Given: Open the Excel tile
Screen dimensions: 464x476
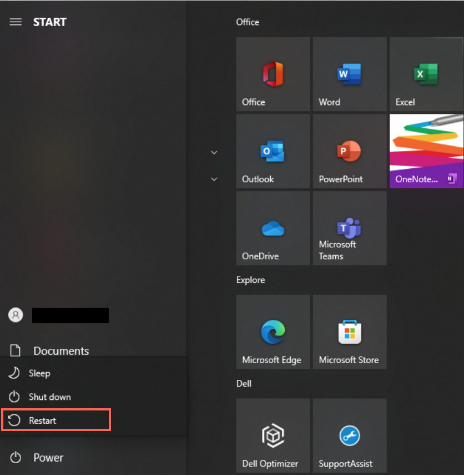Looking at the screenshot, I should [x=426, y=74].
